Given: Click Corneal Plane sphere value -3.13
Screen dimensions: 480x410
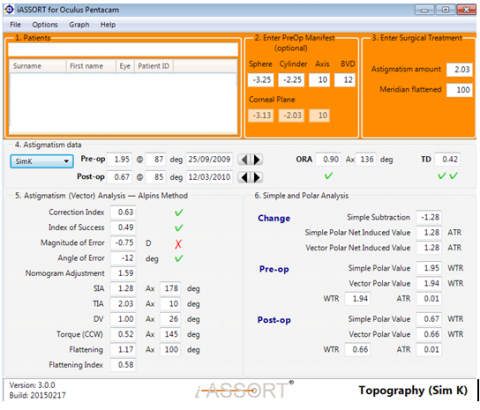Looking at the screenshot, I should (x=261, y=116).
